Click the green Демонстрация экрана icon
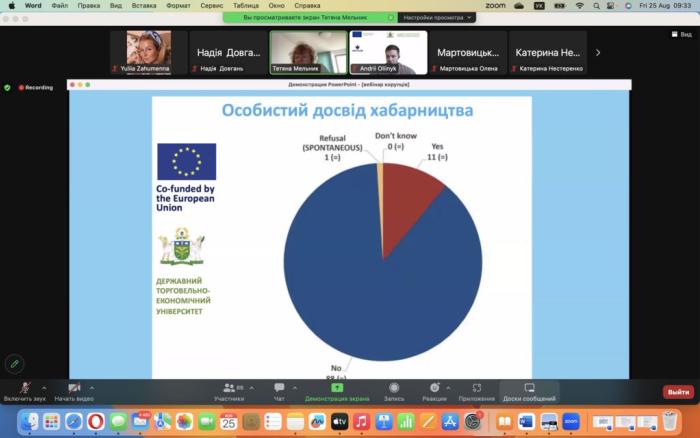The height and width of the screenshot is (438, 700). [x=337, y=388]
